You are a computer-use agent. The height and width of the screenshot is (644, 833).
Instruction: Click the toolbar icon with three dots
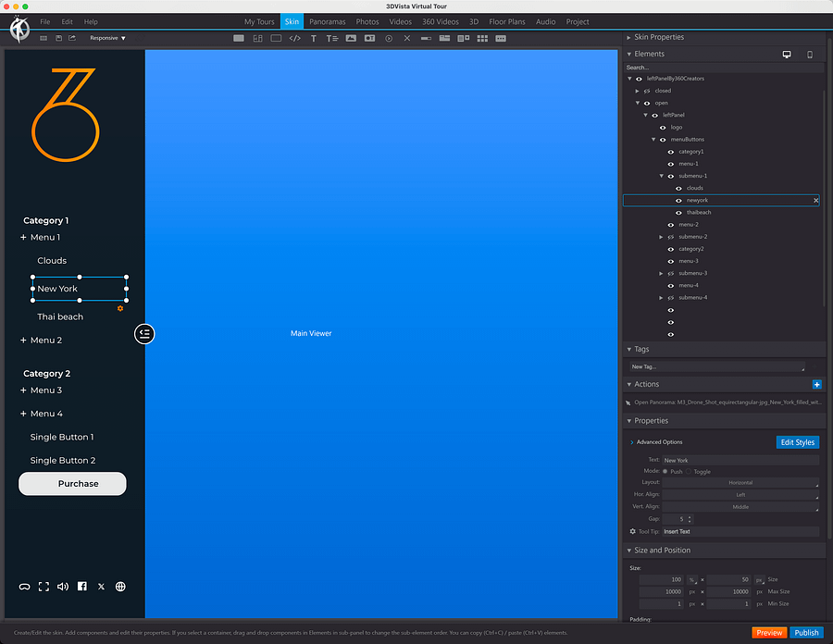[x=501, y=38]
